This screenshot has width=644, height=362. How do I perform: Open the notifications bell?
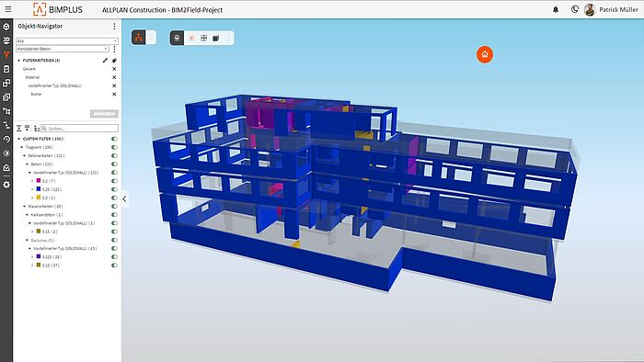(556, 9)
